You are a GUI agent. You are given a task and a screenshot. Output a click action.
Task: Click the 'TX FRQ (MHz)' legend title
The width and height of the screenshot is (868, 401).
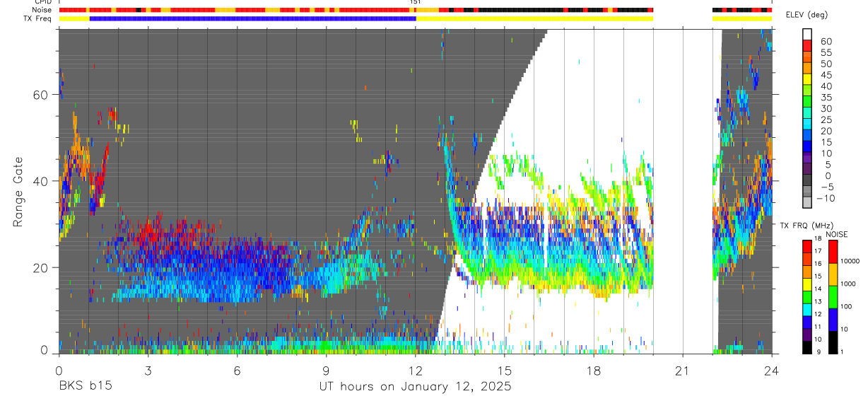[x=807, y=225]
